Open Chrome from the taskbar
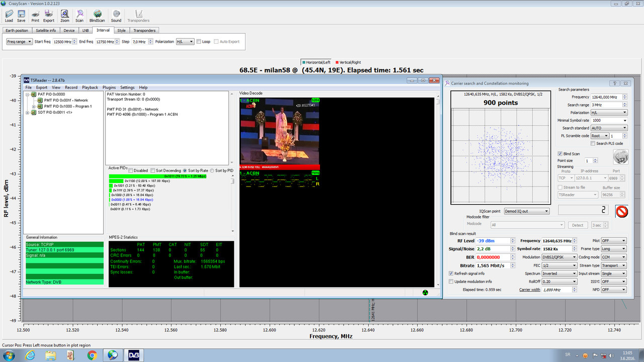The image size is (644, 362). tap(92, 355)
